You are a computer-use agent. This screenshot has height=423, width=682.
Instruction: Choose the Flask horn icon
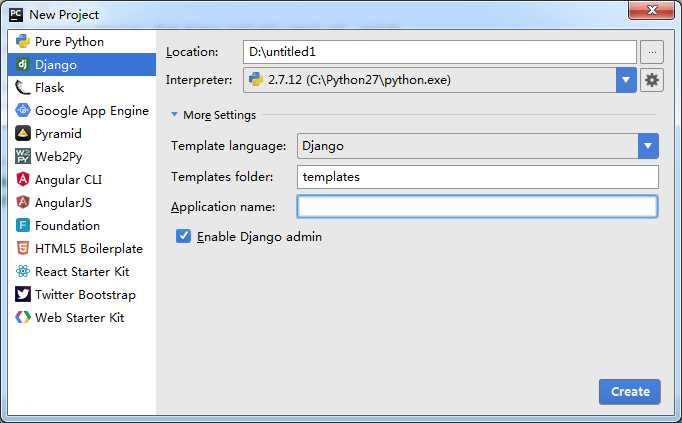[23, 88]
